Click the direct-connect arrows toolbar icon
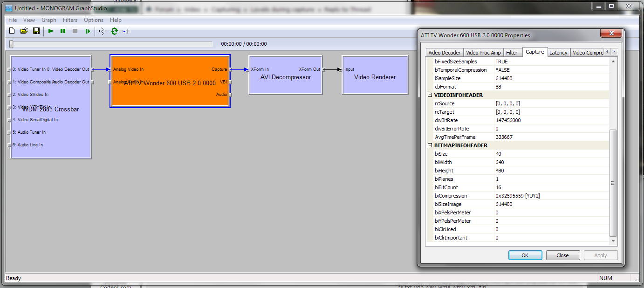Viewport: 644px width, 288px height. pos(102,31)
